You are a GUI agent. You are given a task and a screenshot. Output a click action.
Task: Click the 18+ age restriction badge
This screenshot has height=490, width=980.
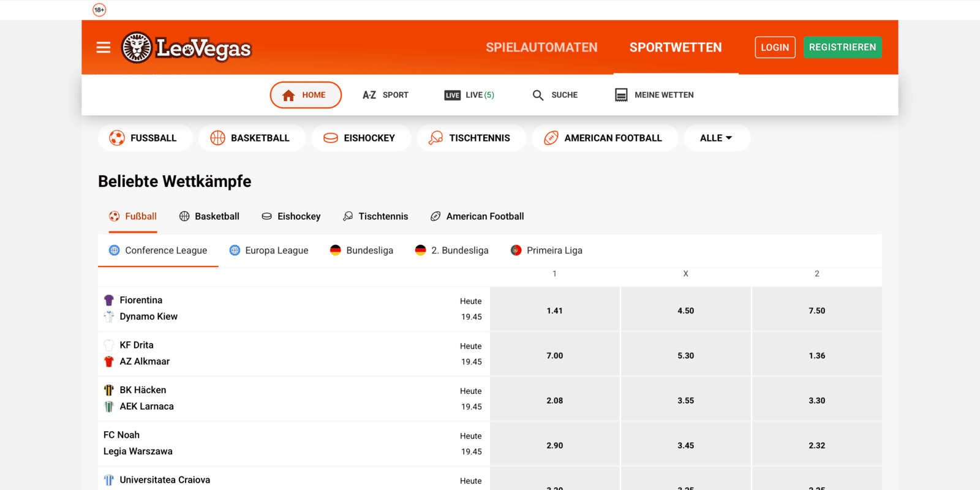coord(99,10)
